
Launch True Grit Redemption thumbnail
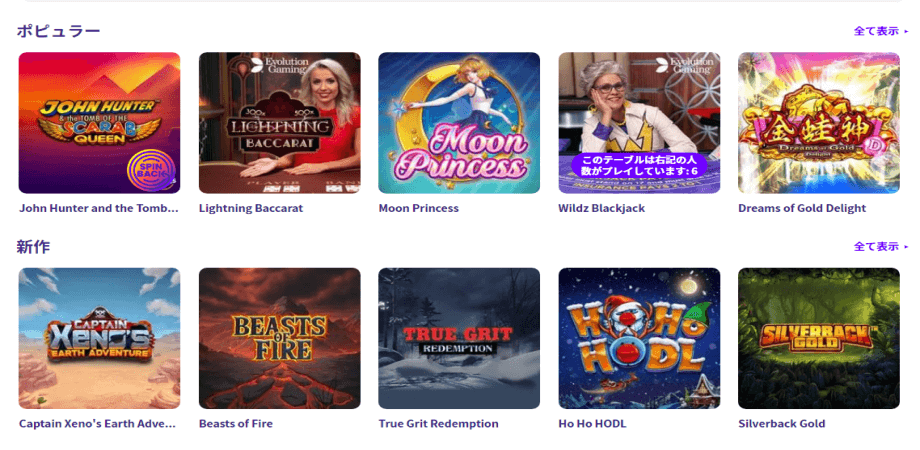tap(459, 339)
